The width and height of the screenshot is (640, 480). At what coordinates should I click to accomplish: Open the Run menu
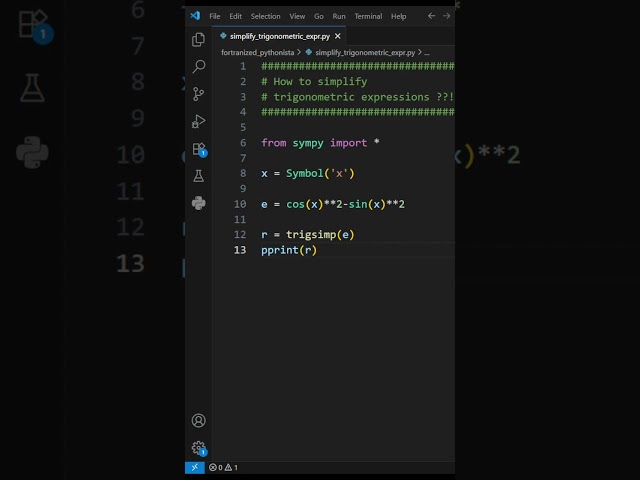click(339, 16)
